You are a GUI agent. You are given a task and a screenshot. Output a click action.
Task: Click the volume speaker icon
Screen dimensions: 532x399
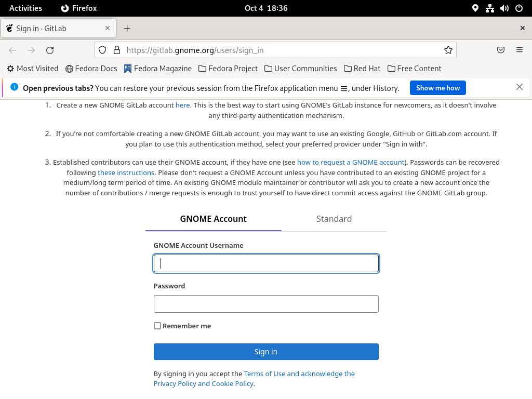[x=504, y=8]
